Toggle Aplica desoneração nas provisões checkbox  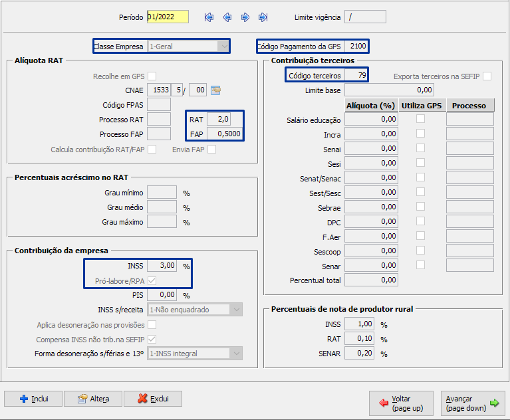(x=152, y=325)
